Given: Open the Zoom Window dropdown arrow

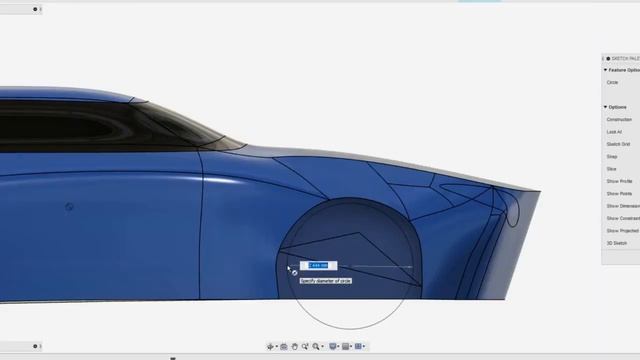Looking at the screenshot, I should [322, 346].
